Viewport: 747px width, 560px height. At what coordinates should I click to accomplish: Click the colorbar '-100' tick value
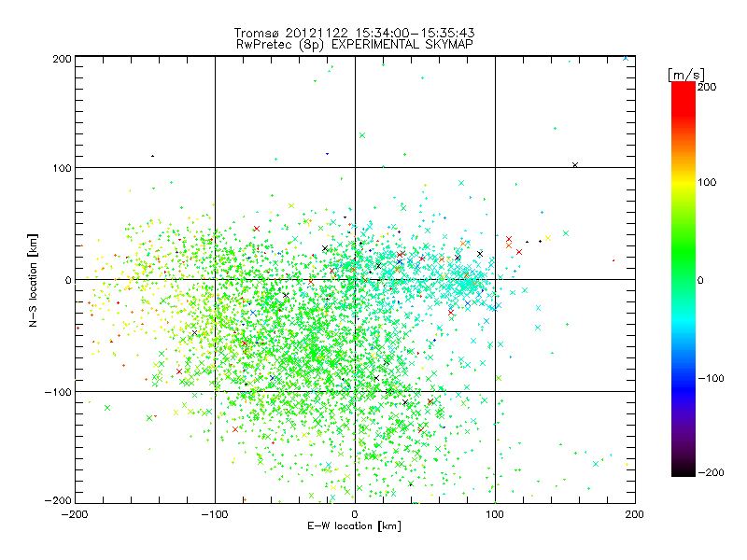point(711,378)
